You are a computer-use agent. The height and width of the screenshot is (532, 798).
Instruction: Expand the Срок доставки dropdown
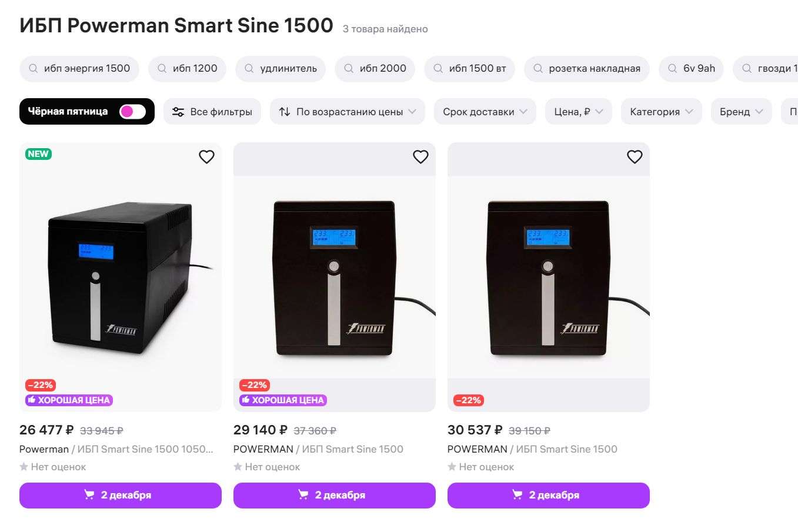(485, 112)
